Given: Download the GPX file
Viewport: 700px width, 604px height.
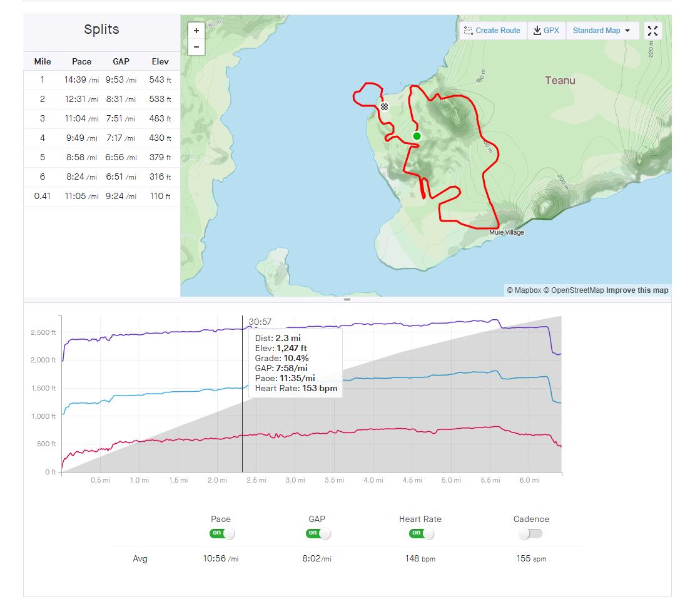Looking at the screenshot, I should click(x=546, y=31).
